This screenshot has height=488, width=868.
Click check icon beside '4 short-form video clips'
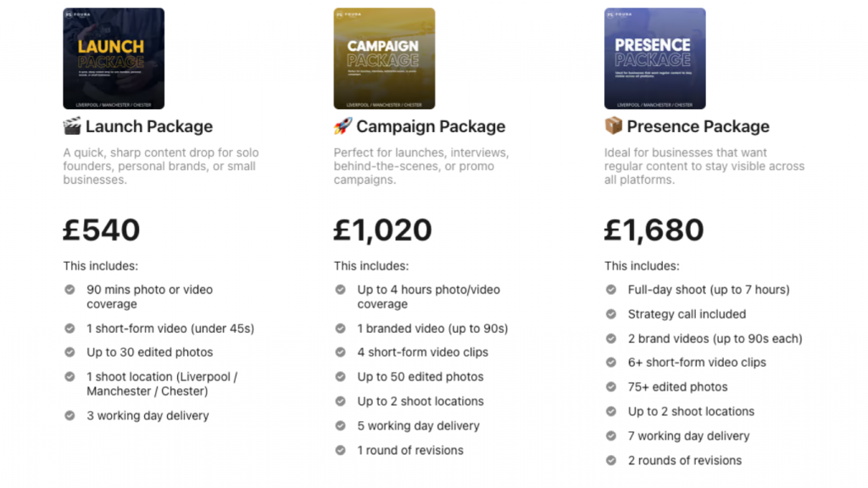pyautogui.click(x=341, y=352)
